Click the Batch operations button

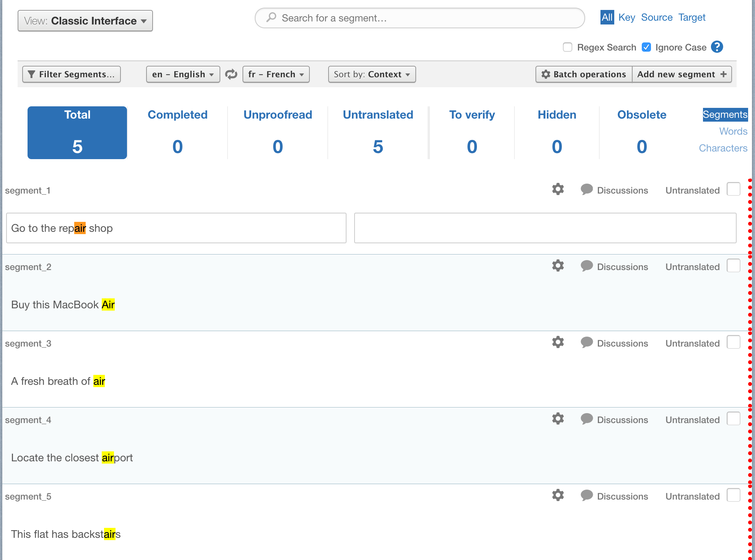tap(584, 74)
